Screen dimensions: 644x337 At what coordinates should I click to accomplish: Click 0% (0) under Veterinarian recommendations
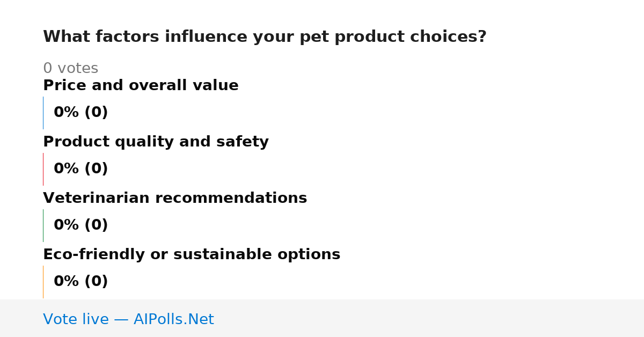(81, 225)
